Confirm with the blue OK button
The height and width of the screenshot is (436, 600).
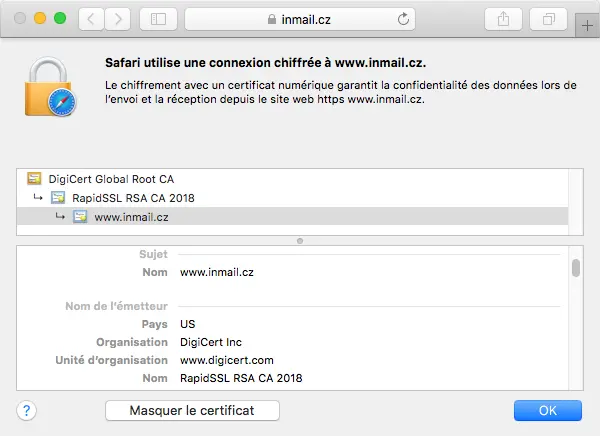[548, 410]
